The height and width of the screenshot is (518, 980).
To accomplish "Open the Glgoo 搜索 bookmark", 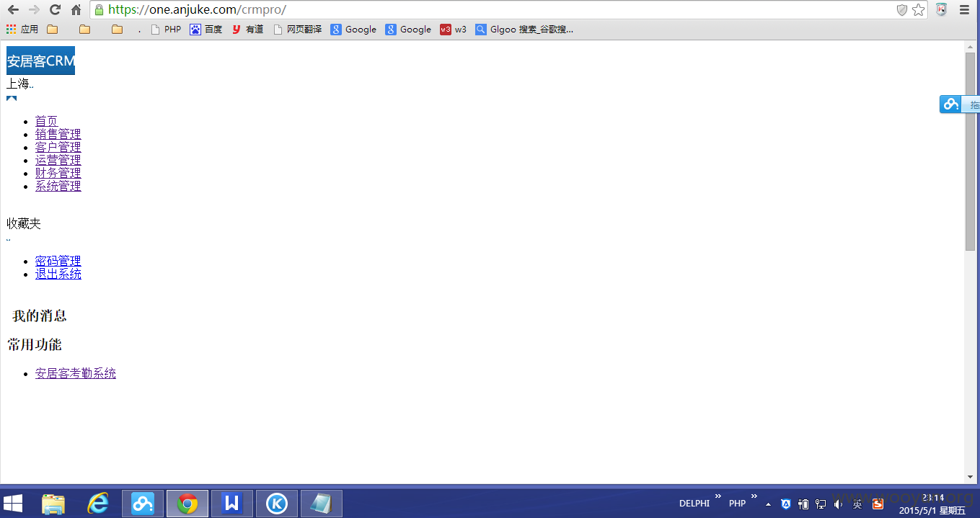I will [524, 30].
